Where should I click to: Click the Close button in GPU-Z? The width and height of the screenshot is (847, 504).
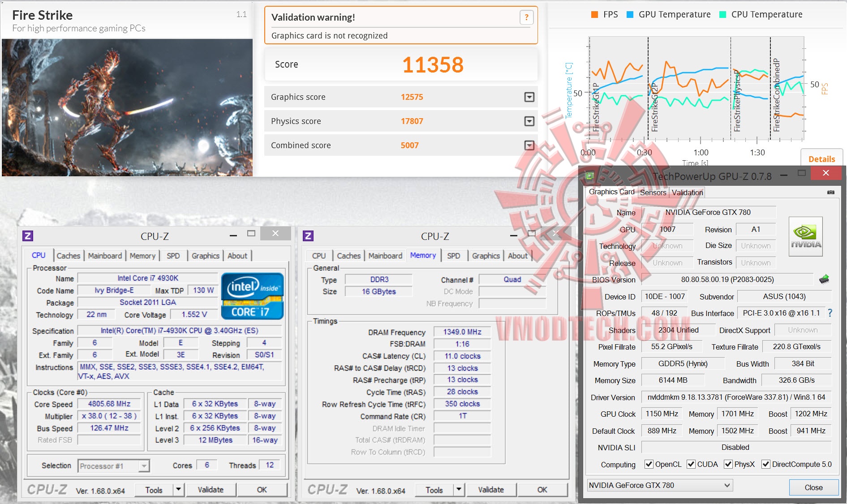(813, 487)
